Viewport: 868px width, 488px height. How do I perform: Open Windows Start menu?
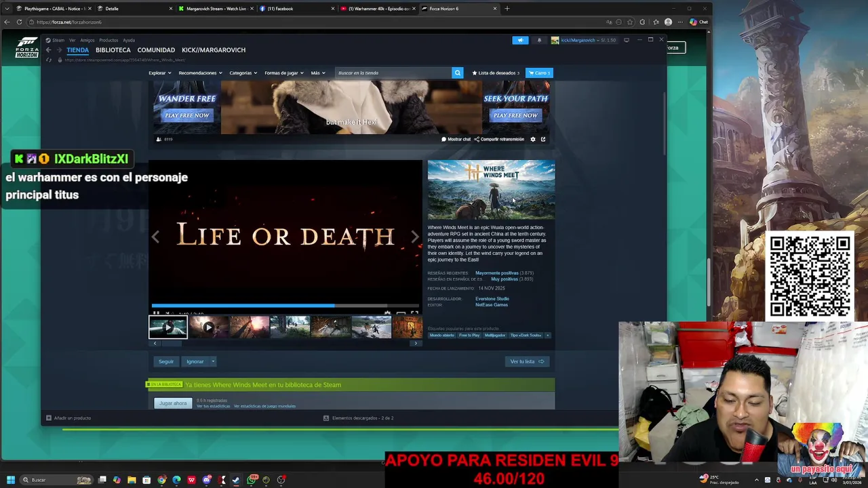10,480
